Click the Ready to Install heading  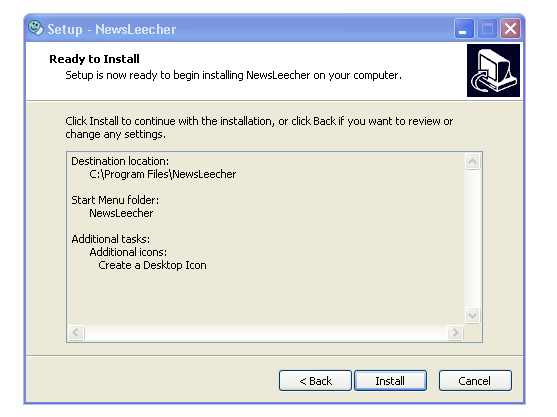[x=94, y=59]
